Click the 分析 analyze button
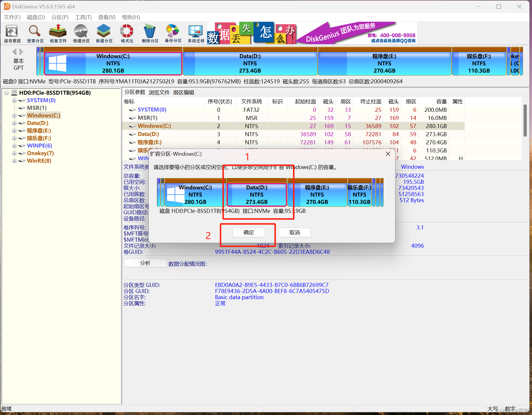 click(145, 263)
